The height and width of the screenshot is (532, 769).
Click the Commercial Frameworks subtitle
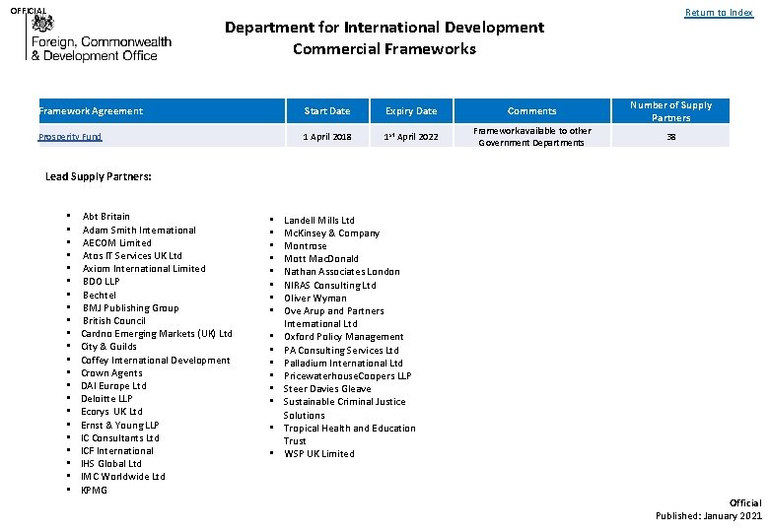(384, 49)
